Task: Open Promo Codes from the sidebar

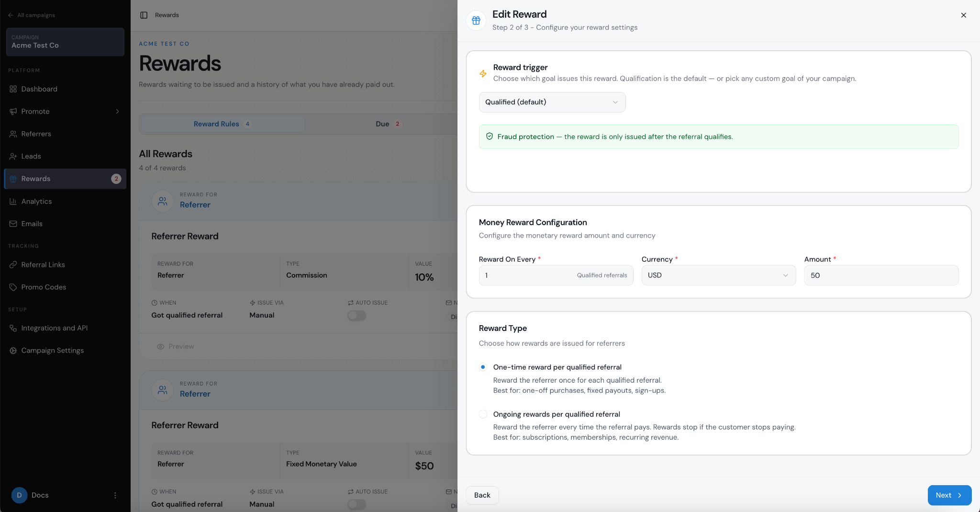Action: tap(65, 287)
